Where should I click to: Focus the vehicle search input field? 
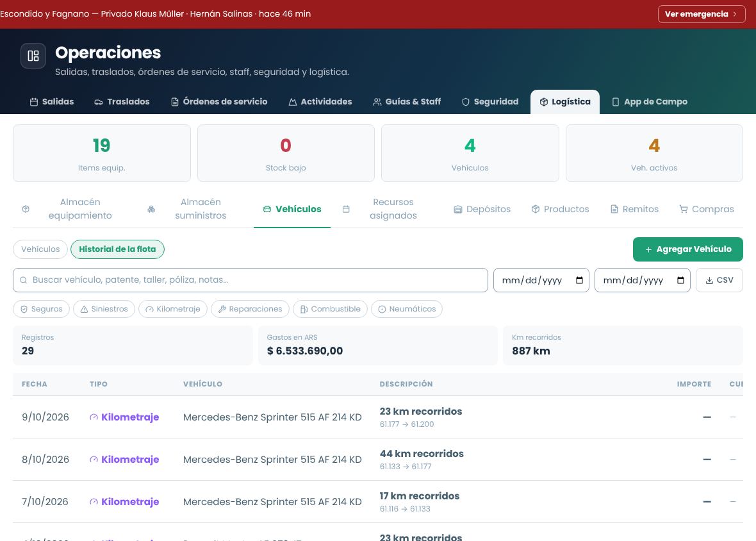point(251,280)
